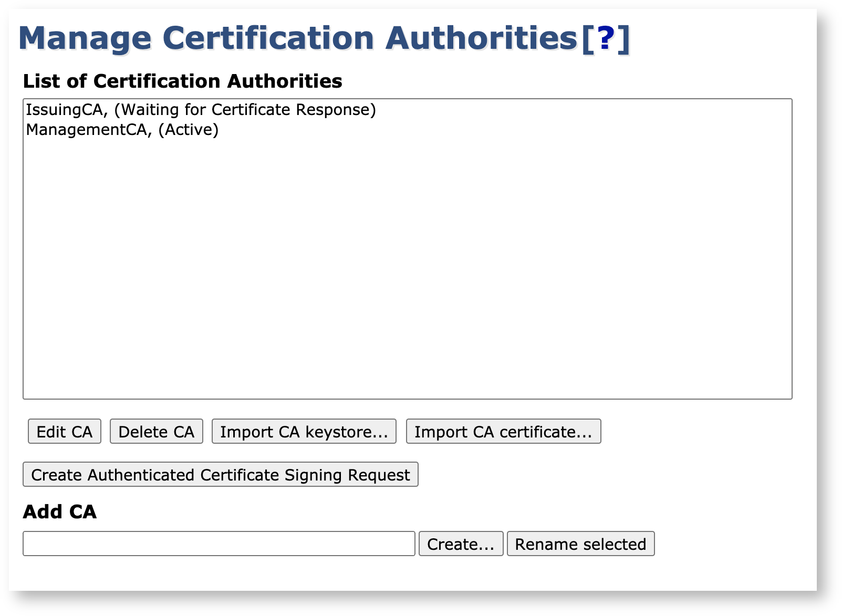
Task: Focus the Add CA name field
Action: tap(219, 544)
